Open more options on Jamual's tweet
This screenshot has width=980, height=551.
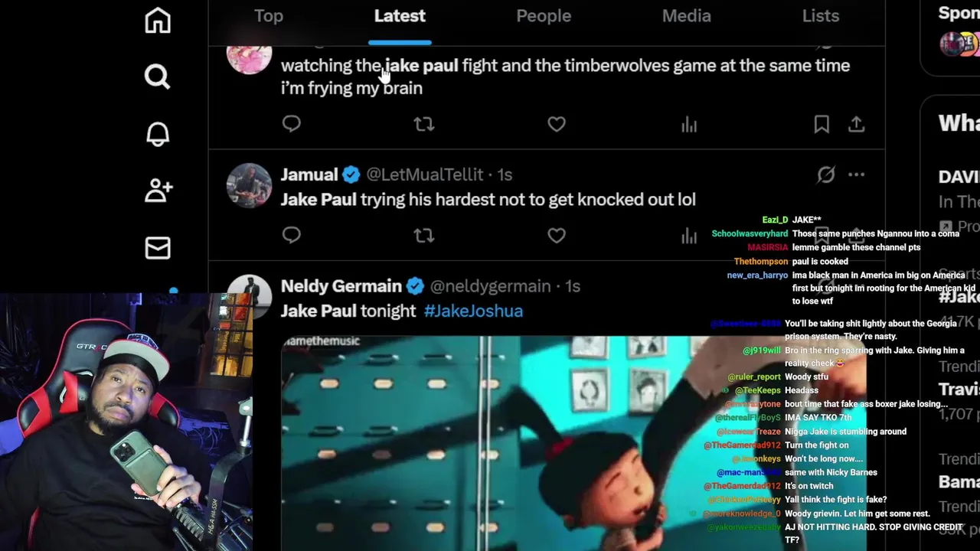pos(856,174)
